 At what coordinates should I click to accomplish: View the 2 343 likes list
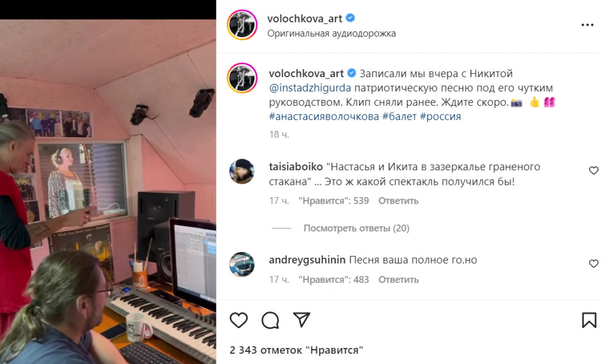pos(296,350)
